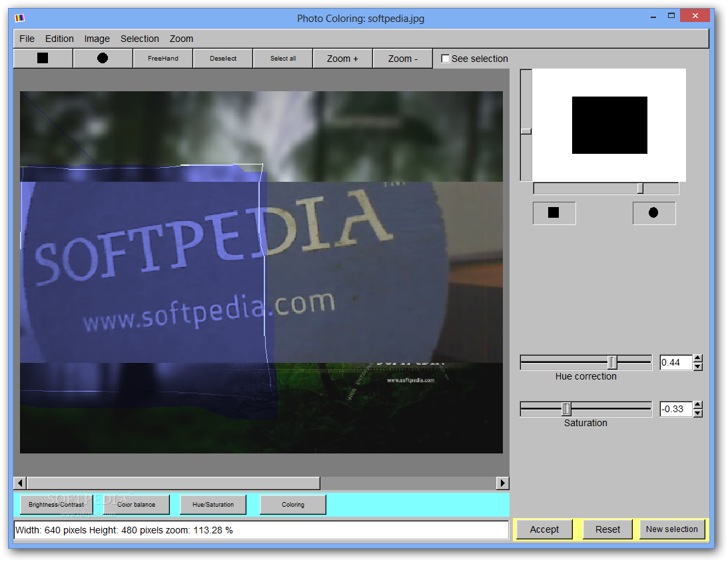The height and width of the screenshot is (562, 728).
Task: Click the Saturation slider handle
Action: [566, 409]
